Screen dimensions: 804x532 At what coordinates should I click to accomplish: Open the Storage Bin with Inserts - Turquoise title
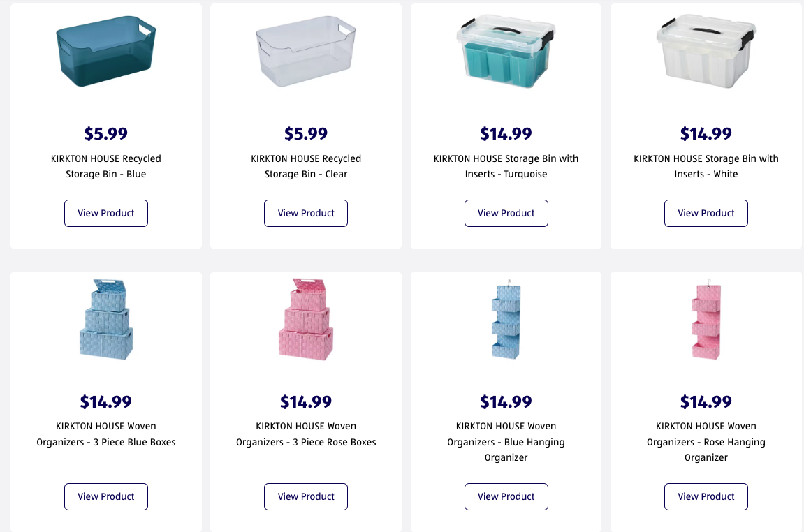pos(506,167)
